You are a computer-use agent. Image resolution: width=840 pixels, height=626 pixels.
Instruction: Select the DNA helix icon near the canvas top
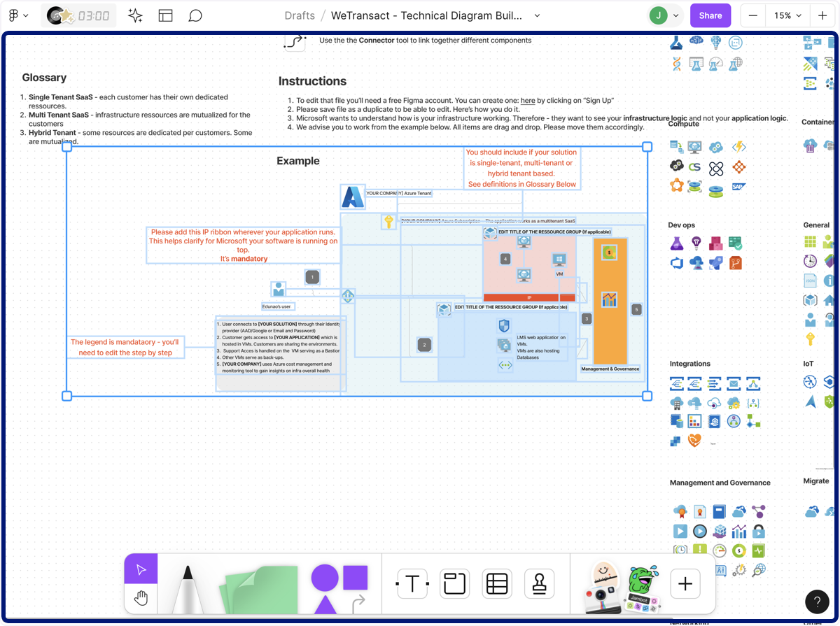[676, 64]
